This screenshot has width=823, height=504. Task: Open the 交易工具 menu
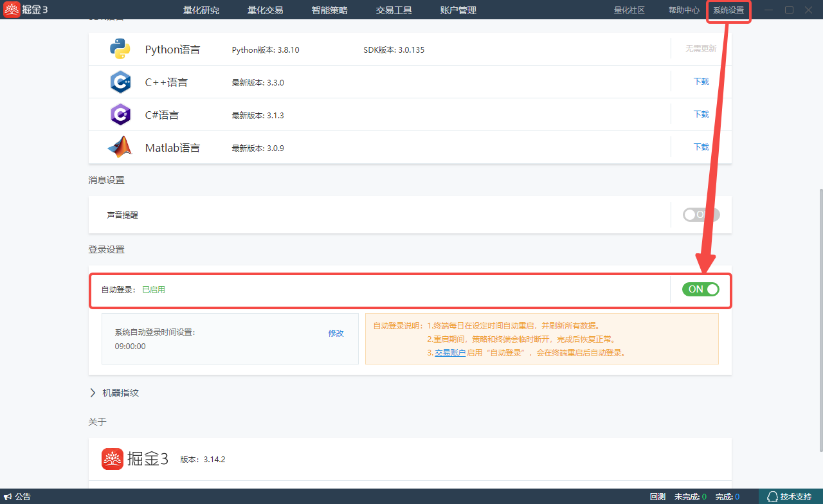coord(394,10)
